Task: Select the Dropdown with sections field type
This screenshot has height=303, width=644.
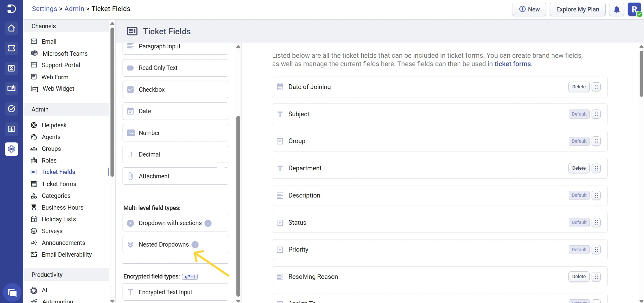Action: 175,223
